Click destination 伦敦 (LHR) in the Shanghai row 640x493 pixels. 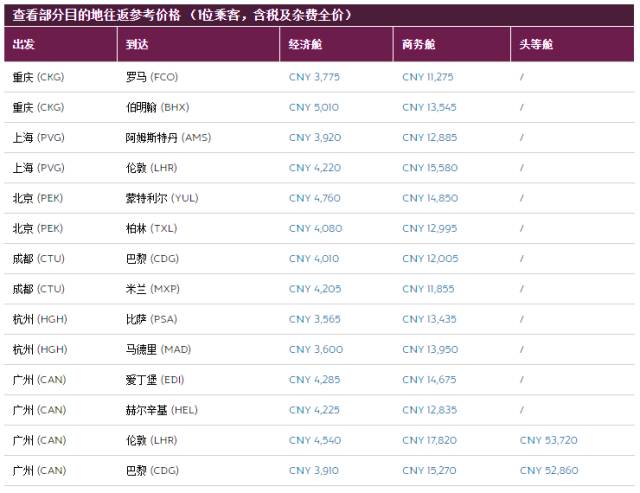[151, 168]
